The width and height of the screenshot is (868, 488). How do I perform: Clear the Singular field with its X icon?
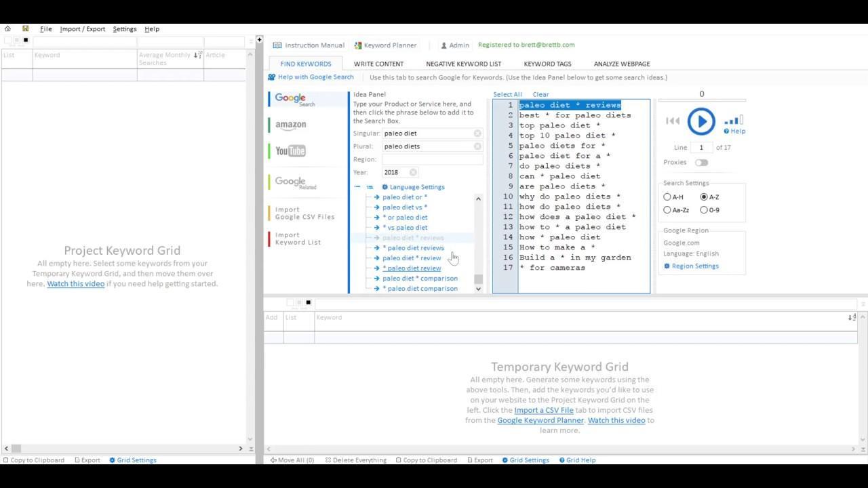coord(477,134)
